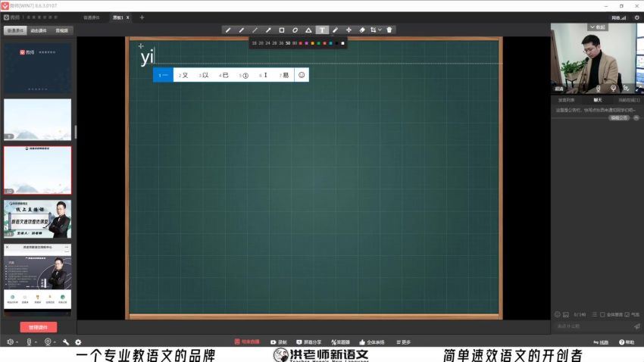This screenshot has height=362, width=644.
Task: Select the Text tool in drawing toolbar
Action: (322, 30)
